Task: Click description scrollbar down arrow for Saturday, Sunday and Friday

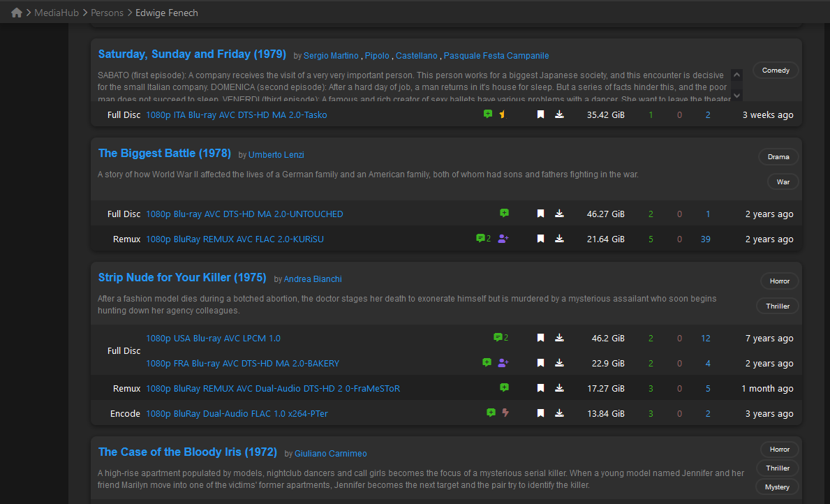Action: point(736,96)
